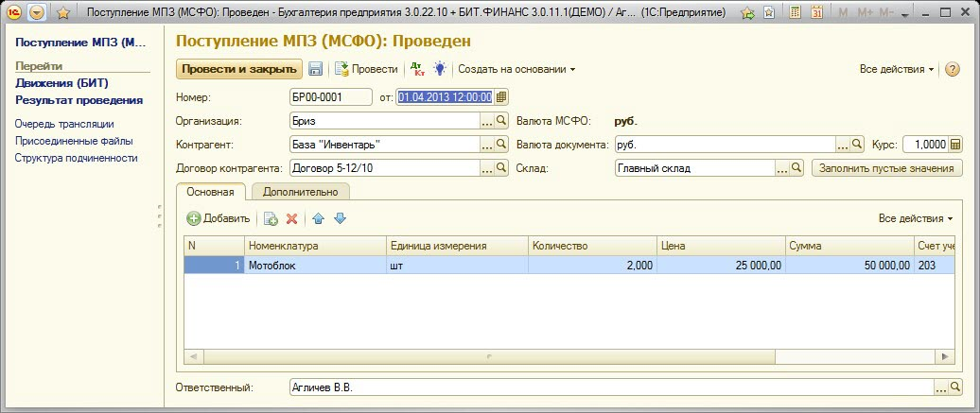Select the Основная tab
This screenshot has height=413, width=980.
(211, 191)
